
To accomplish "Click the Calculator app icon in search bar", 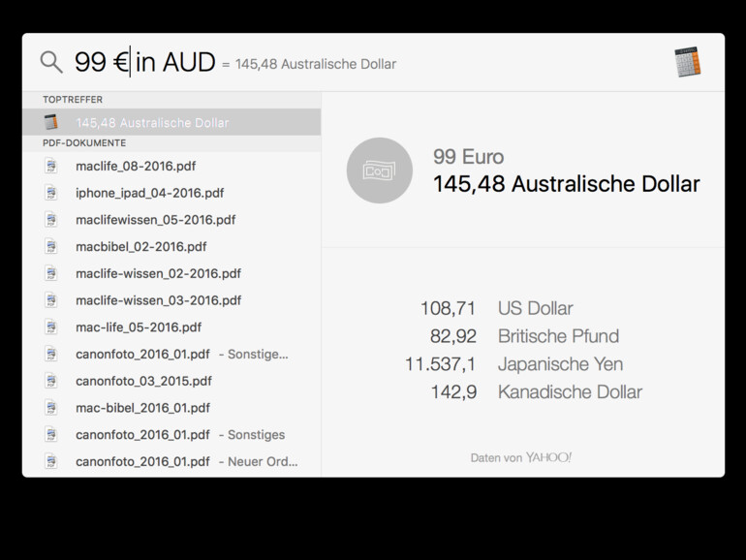I will (x=687, y=62).
